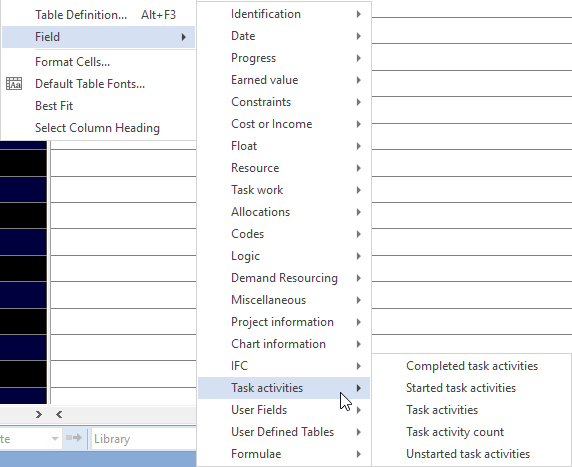The height and width of the screenshot is (467, 572).
Task: Click the arrow button before Library field
Action: click(74, 438)
